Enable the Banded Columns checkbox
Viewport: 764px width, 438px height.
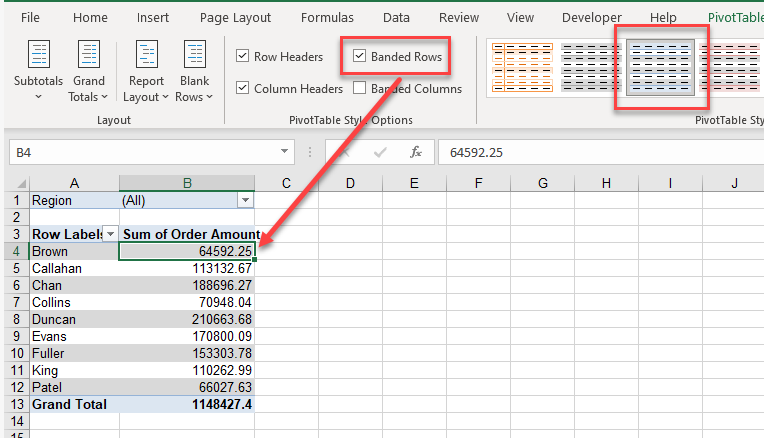(360, 88)
